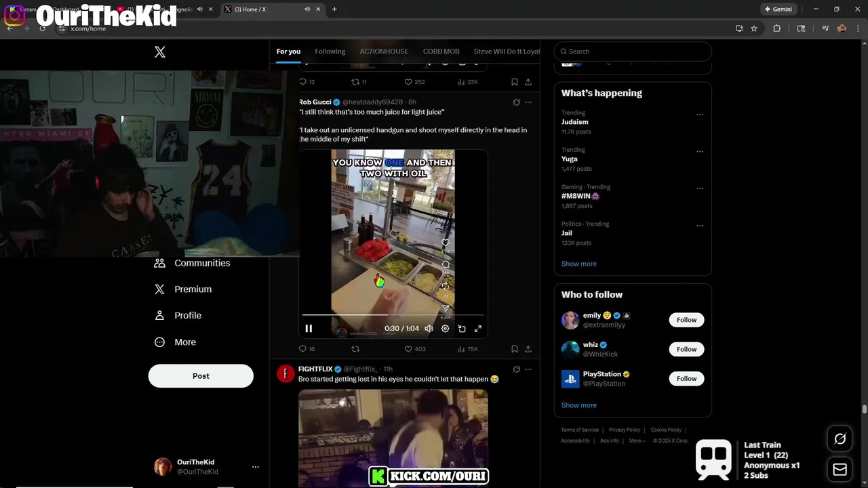
Task: Click the X logo in sidebar
Action: point(160,52)
